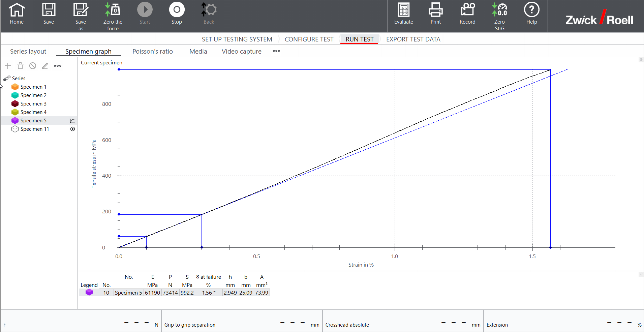This screenshot has width=644, height=332.
Task: Click the Record camera icon
Action: tap(467, 14)
